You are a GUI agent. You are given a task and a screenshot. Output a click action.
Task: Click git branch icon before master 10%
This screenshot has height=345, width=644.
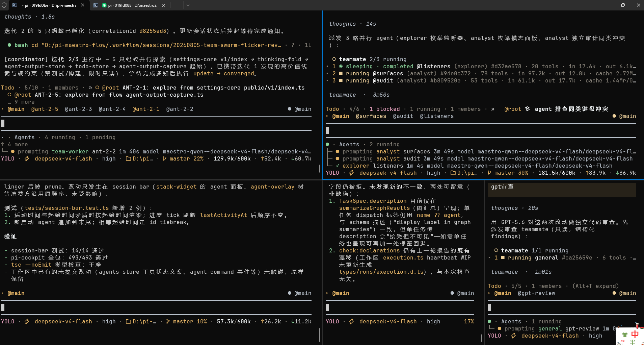pos(168,322)
